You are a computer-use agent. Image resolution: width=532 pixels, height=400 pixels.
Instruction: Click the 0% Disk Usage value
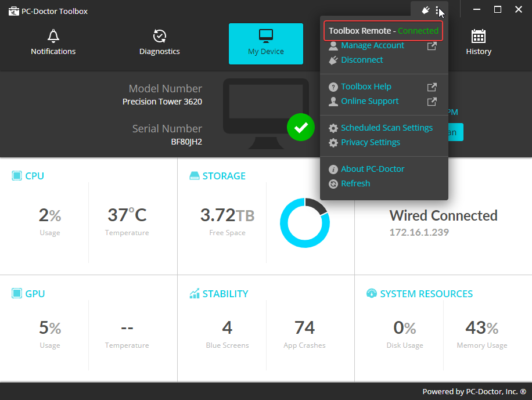click(405, 328)
